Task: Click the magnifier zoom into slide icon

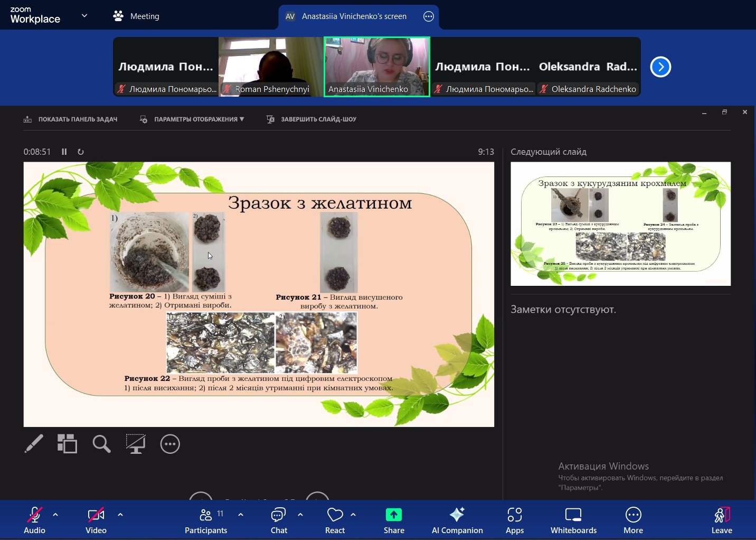Action: pos(101,444)
